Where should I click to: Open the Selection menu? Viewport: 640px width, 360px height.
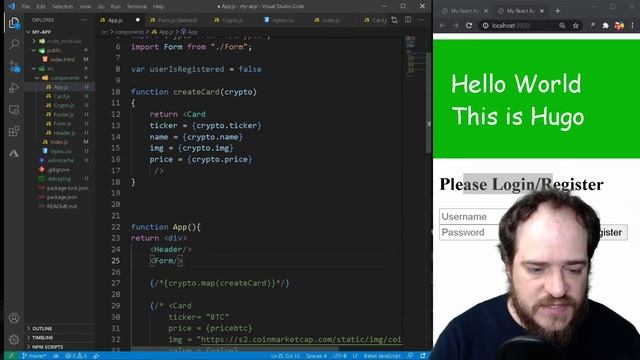click(62, 7)
